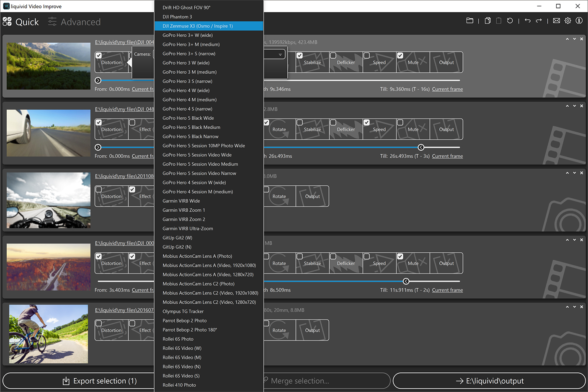Open the Output panel of the last clip
Screen dimensions: 588x392
point(312,330)
